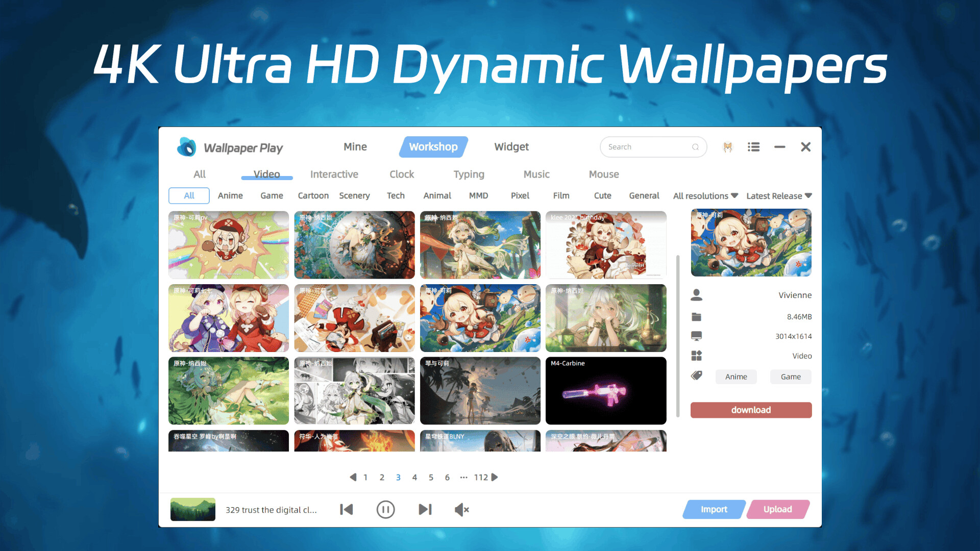Expand hidden pages via the ellipsis in pagination
The width and height of the screenshot is (980, 551).
pyautogui.click(x=464, y=477)
